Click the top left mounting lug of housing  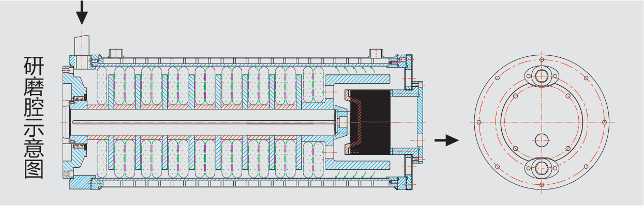pos(116,53)
